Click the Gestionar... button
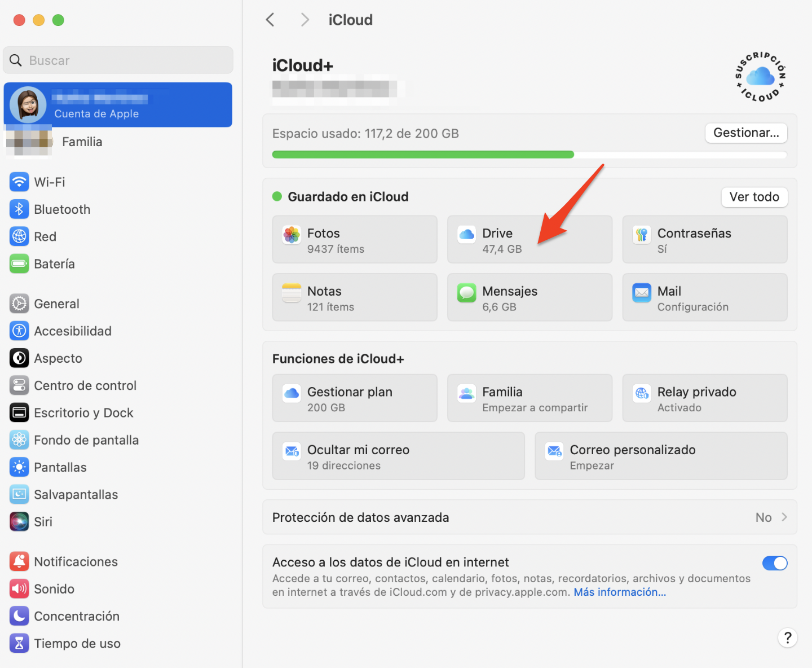The height and width of the screenshot is (668, 812). pyautogui.click(x=746, y=133)
